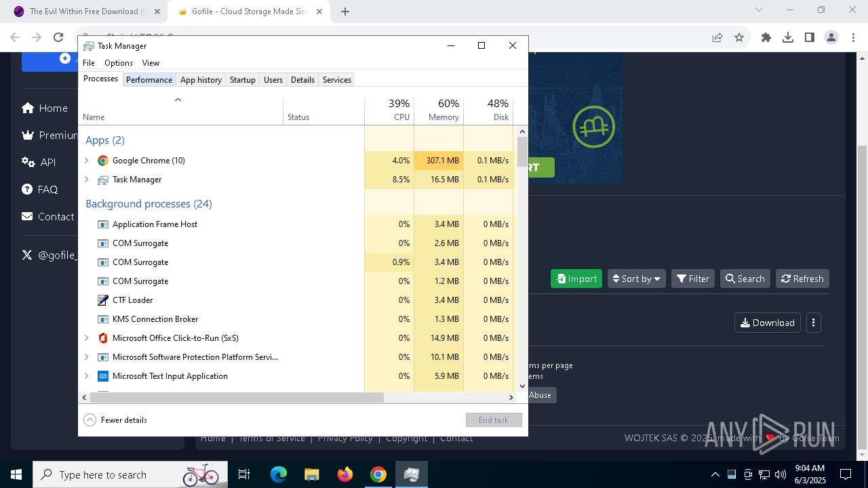Open Chrome downloads icon in toolbar
Image resolution: width=868 pixels, height=488 pixels.
coord(788,37)
